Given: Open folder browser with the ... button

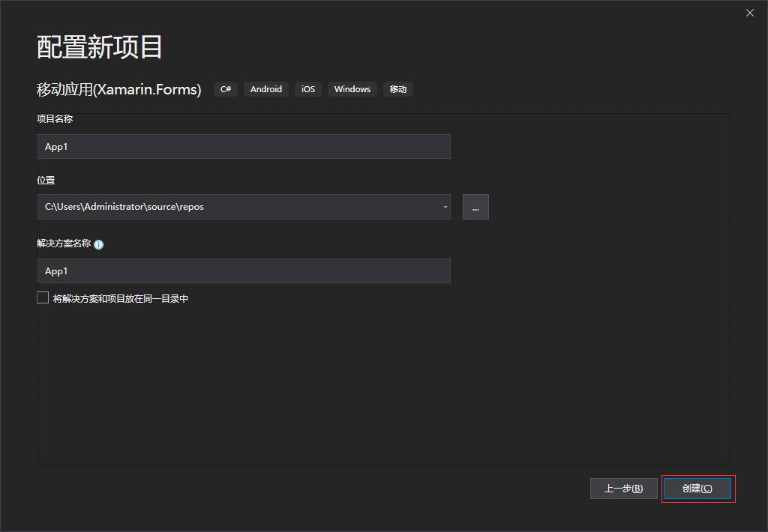Looking at the screenshot, I should point(475,207).
